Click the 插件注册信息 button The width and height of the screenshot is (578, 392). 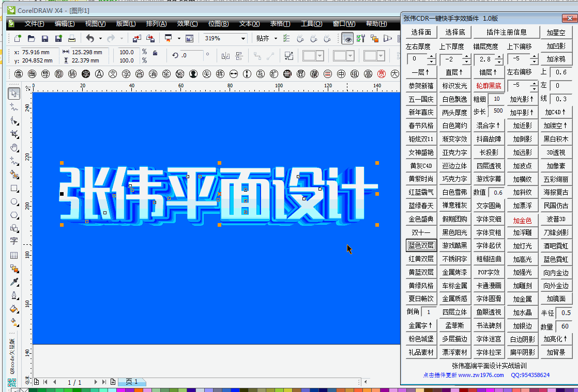(507, 33)
